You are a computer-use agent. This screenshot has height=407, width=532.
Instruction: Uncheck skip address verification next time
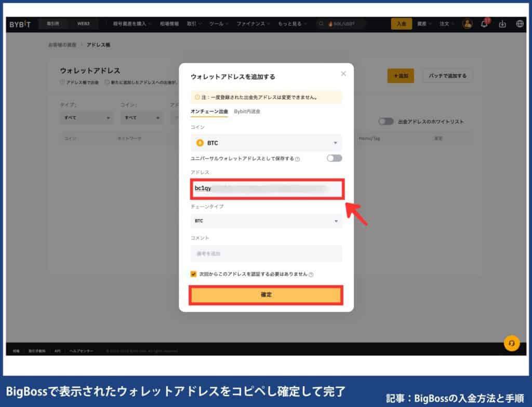[193, 273]
